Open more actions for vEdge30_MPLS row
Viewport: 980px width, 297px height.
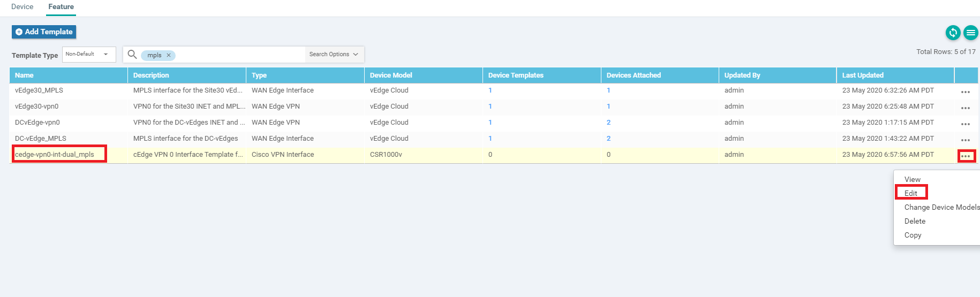pyautogui.click(x=966, y=92)
